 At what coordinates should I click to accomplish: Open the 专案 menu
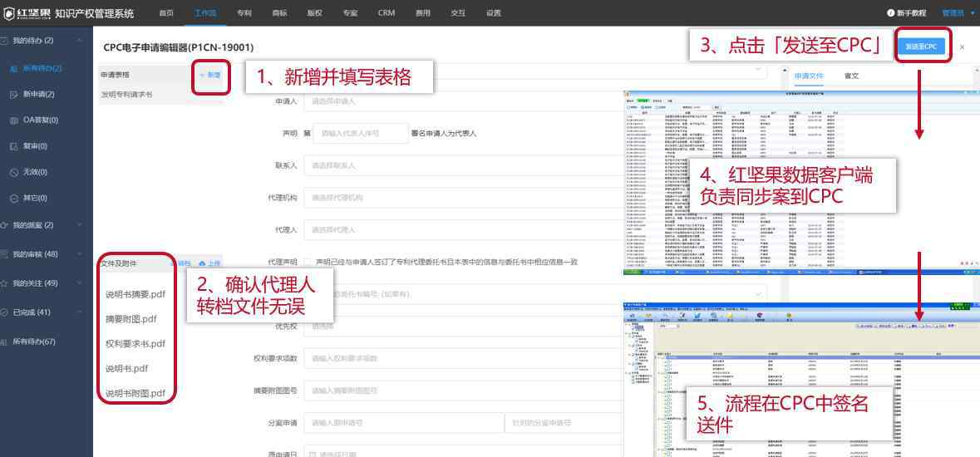click(350, 13)
